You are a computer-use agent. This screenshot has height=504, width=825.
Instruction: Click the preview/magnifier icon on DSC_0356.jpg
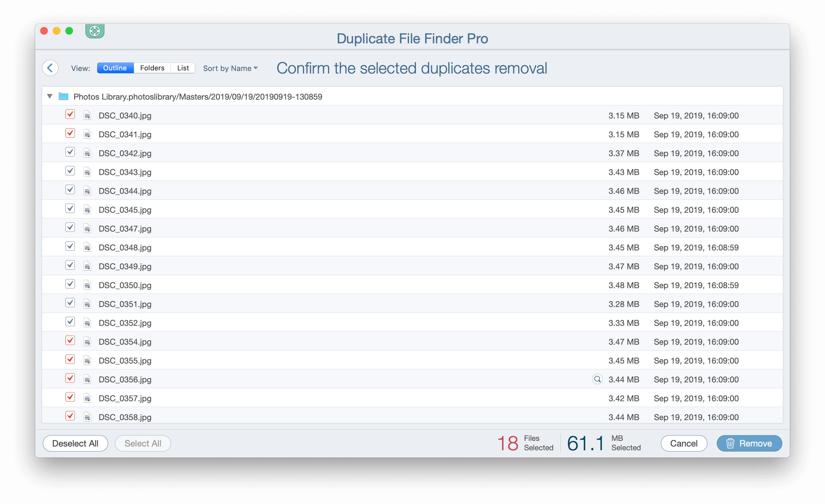point(596,379)
